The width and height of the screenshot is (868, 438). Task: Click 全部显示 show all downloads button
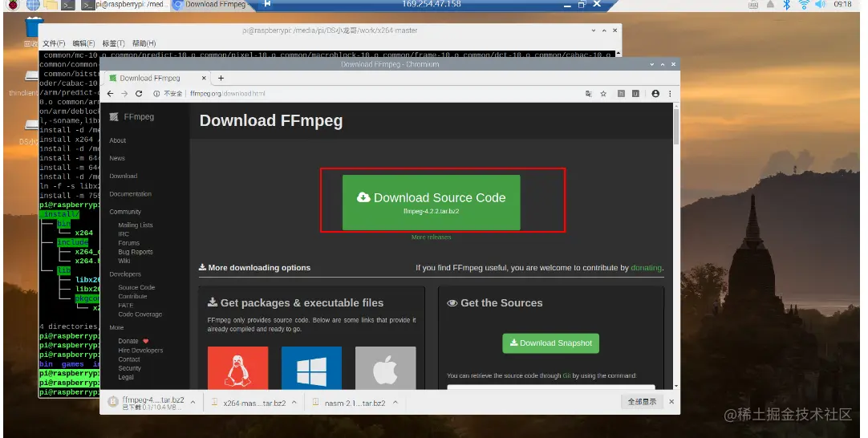tap(642, 402)
